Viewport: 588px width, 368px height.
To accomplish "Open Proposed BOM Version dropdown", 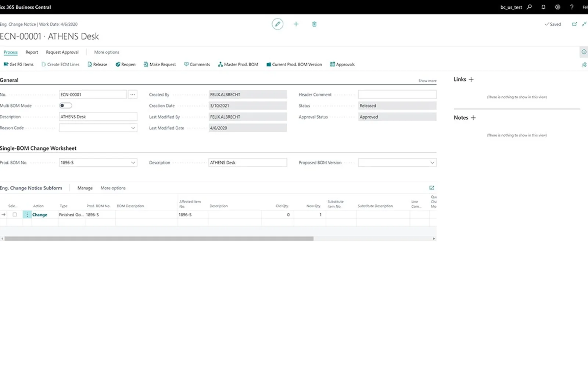I will [432, 163].
